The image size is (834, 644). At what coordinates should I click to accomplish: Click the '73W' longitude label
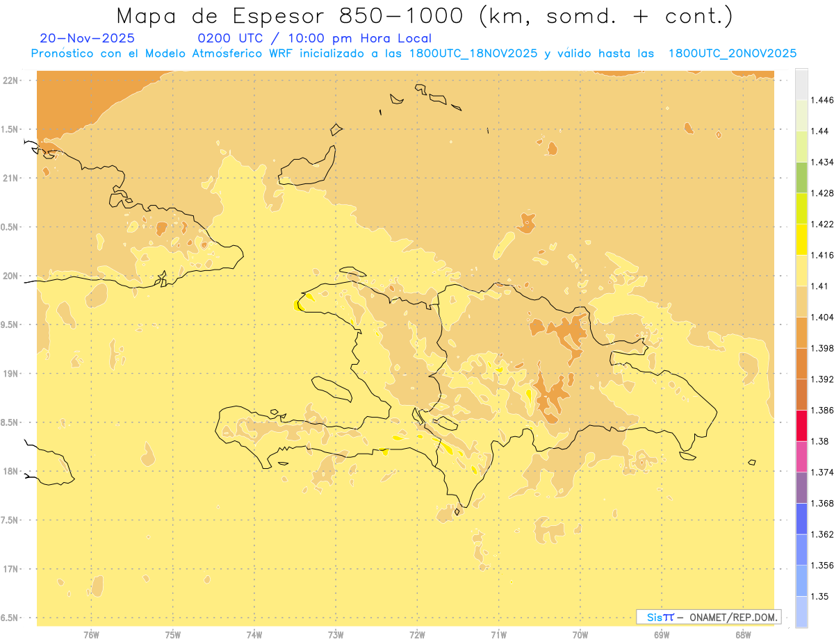point(336,634)
